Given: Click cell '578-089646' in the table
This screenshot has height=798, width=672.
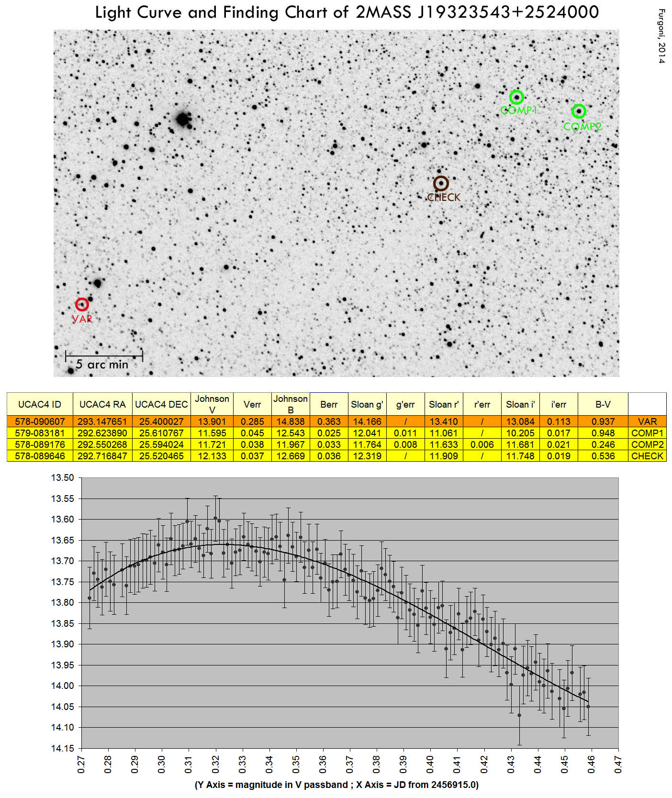Looking at the screenshot, I should (x=40, y=456).
